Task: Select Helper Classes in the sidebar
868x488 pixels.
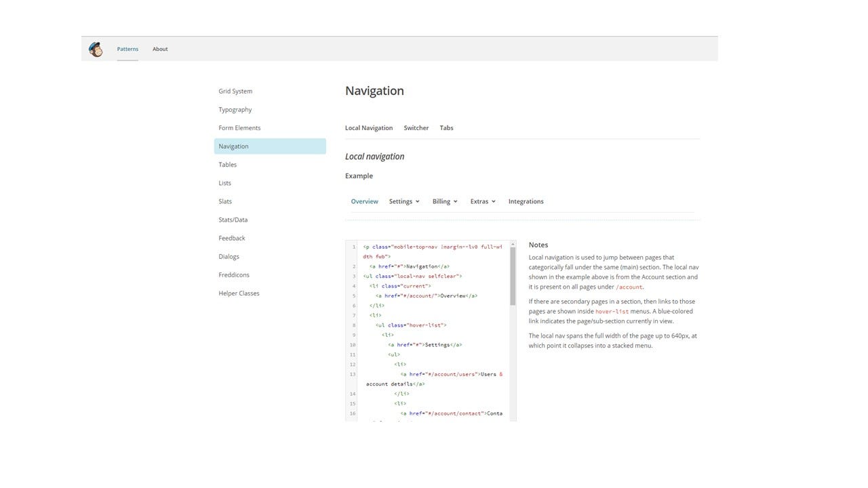Action: point(237,293)
